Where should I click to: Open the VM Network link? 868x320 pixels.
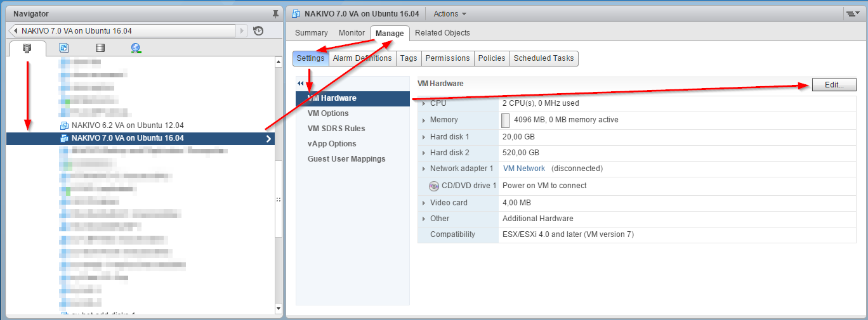[523, 169]
